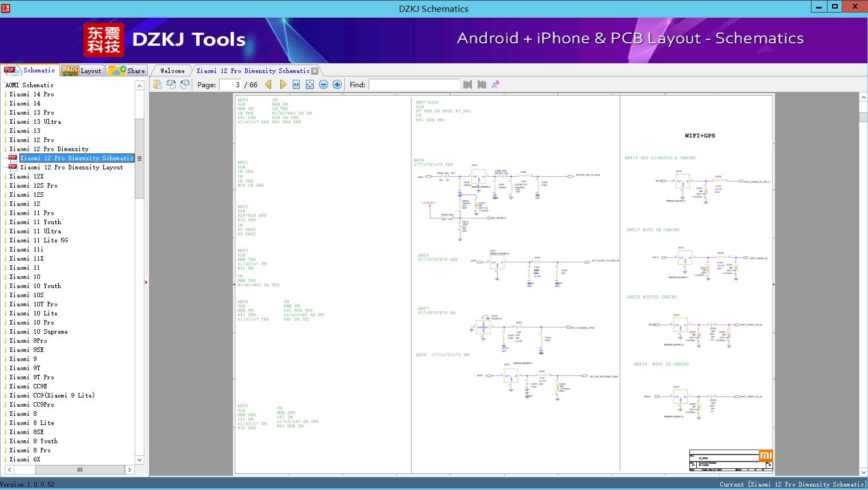Go to the next page arrow
Screen dimensions: 868x490
282,84
